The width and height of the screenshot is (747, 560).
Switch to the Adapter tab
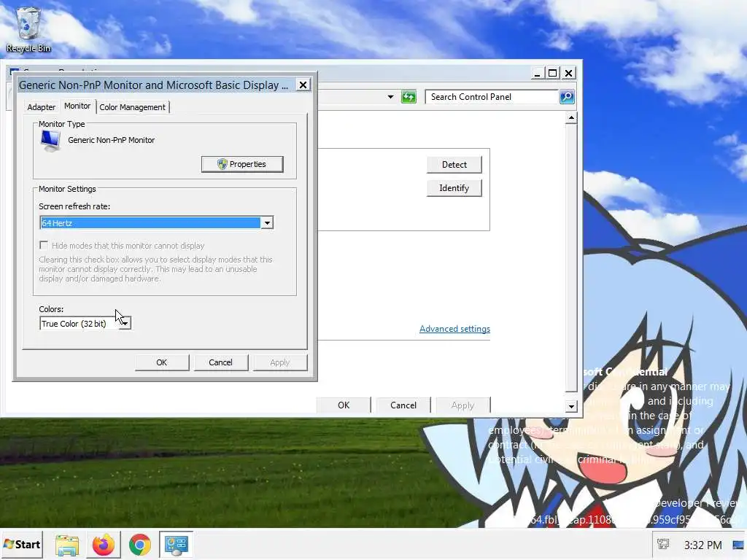pyautogui.click(x=42, y=107)
